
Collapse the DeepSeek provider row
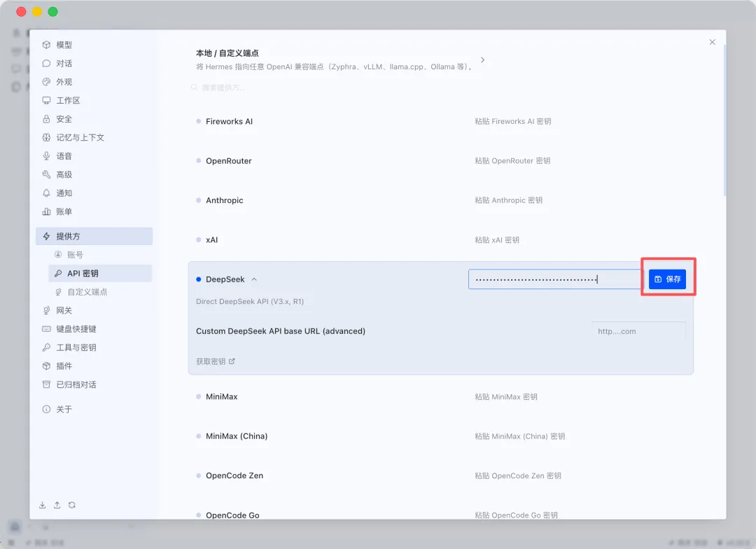point(254,279)
